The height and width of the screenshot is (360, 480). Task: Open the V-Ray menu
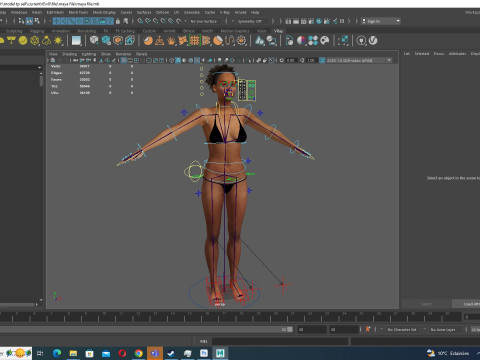coord(225,12)
